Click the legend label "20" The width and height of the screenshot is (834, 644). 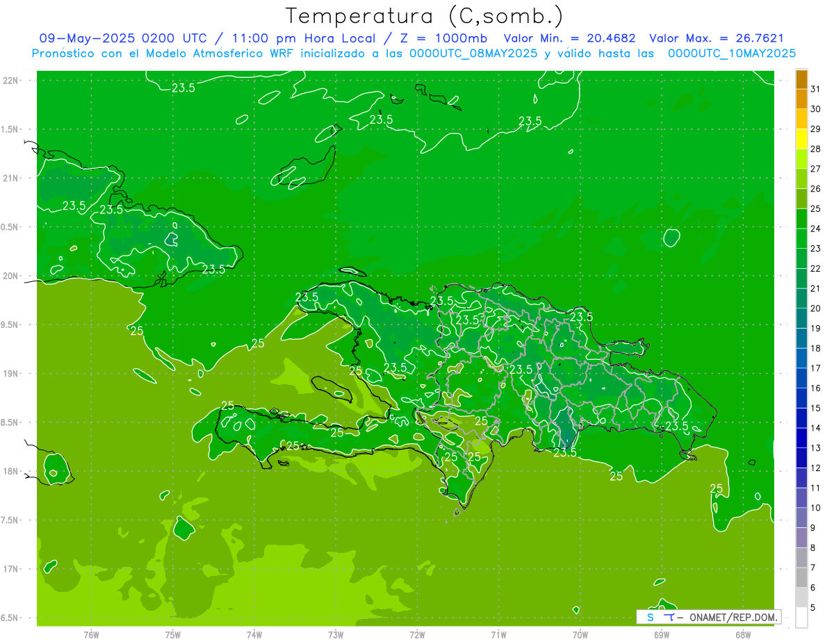tap(816, 308)
